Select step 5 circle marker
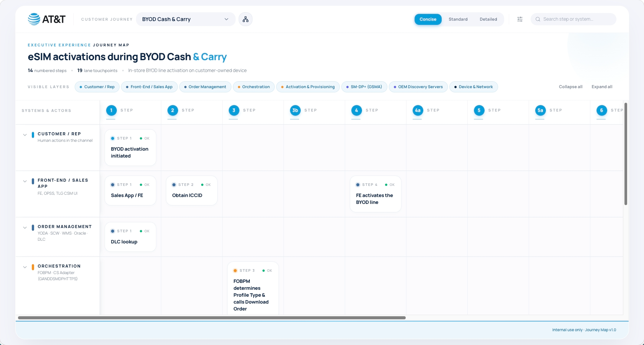This screenshot has width=644, height=345. pos(479,110)
